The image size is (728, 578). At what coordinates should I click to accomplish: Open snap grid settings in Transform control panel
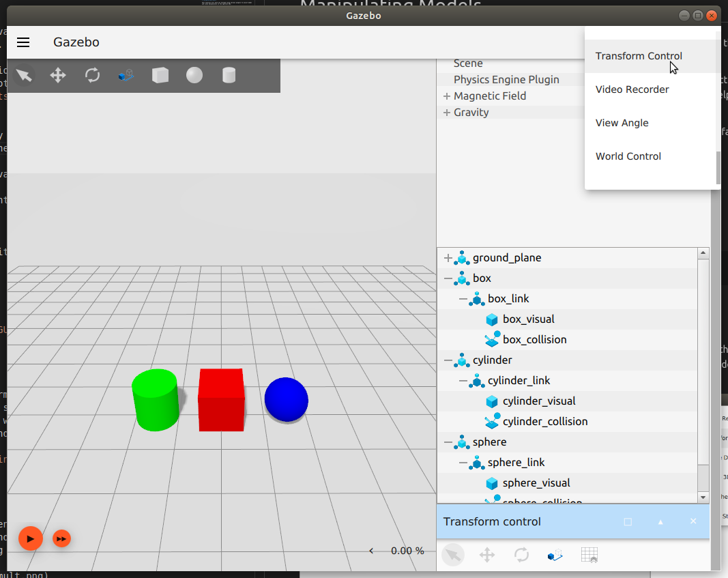[589, 555]
